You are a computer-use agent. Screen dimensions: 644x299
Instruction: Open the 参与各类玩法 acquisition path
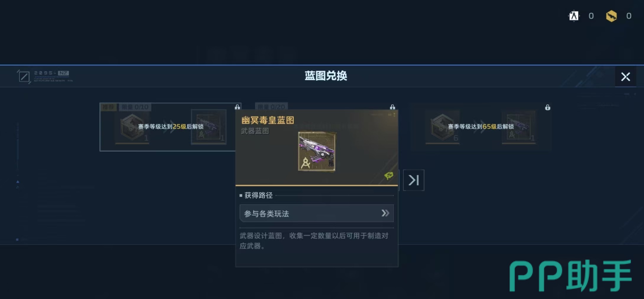317,213
